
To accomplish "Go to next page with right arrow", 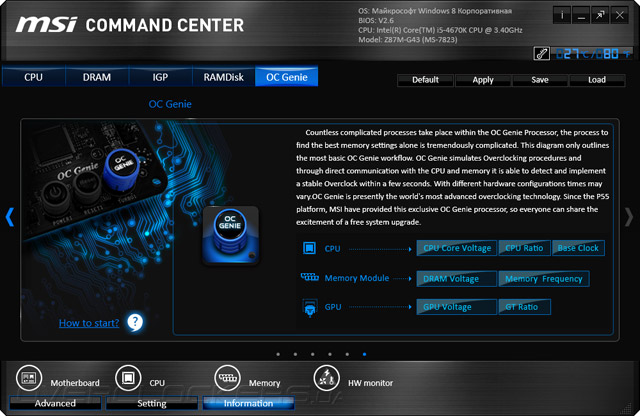I will 629,217.
